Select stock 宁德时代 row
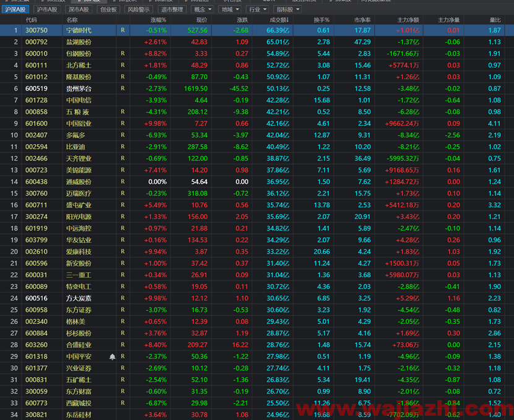This screenshot has height=420, width=514. (257, 30)
